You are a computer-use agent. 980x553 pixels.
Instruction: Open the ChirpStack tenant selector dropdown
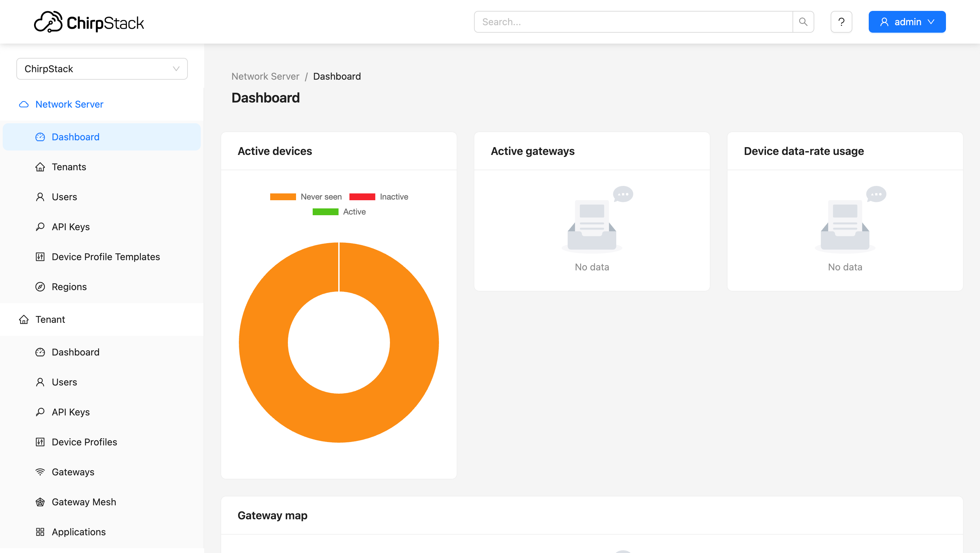pyautogui.click(x=102, y=69)
